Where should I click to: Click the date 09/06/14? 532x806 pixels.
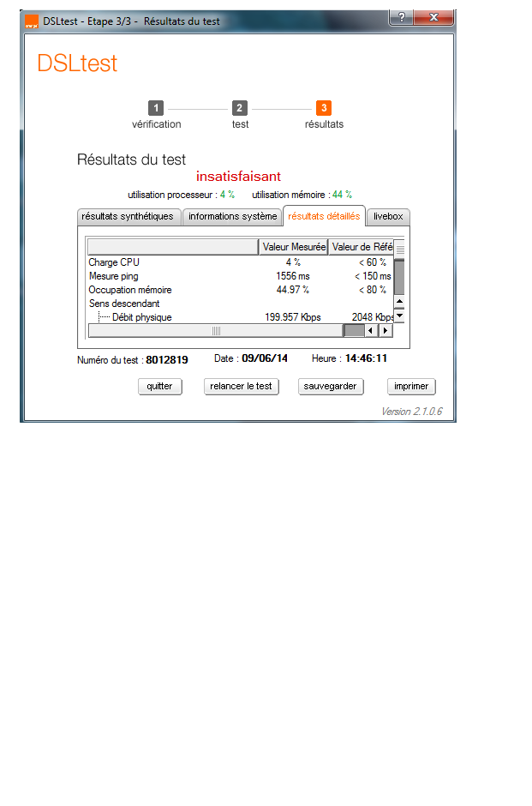[265, 358]
